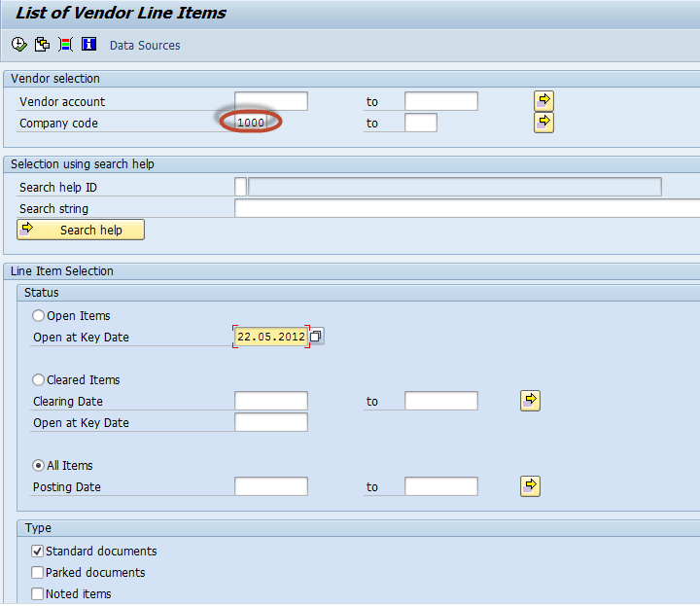The image size is (700, 606).
Task: Uncheck the Standard documents checkbox
Action: (x=38, y=552)
